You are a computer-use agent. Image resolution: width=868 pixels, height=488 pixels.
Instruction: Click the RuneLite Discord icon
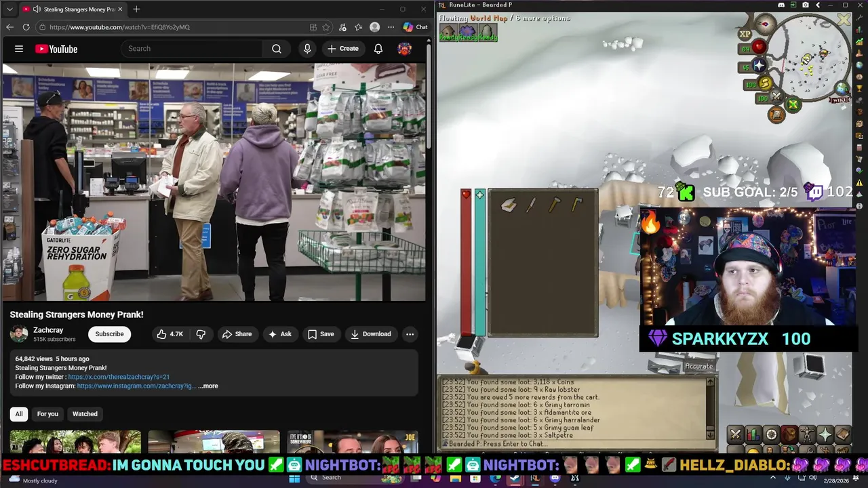(x=781, y=5)
